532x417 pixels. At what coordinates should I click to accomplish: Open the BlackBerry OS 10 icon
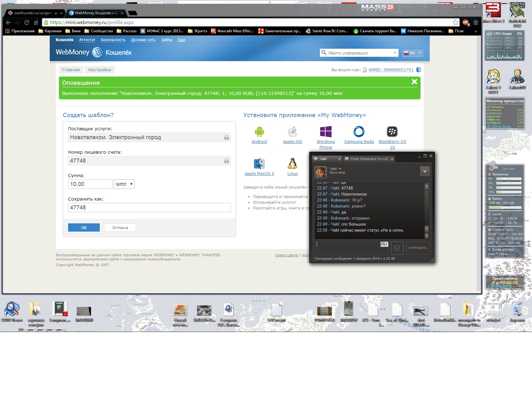(x=392, y=132)
